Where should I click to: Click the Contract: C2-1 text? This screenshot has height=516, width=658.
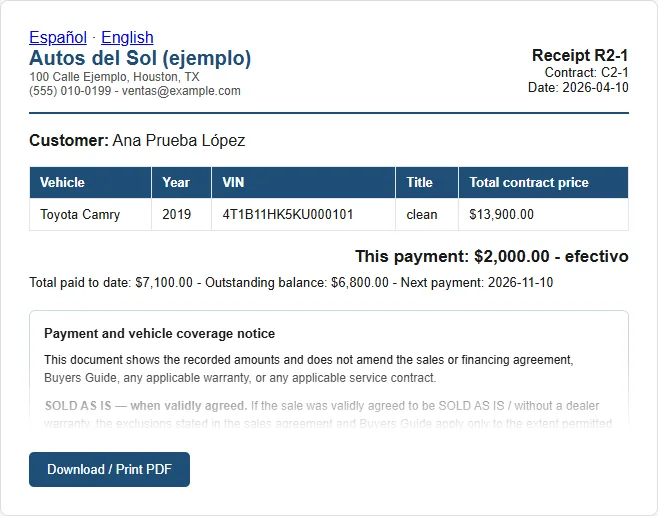(586, 73)
